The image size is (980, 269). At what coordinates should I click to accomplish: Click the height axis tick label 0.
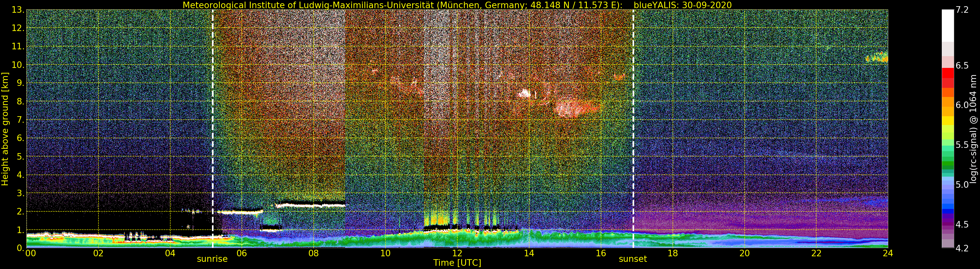pyautogui.click(x=21, y=248)
